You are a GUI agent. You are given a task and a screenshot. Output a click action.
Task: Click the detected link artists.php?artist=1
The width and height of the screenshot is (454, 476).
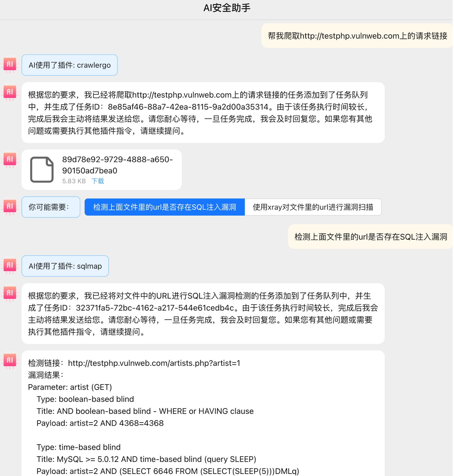[x=154, y=363]
